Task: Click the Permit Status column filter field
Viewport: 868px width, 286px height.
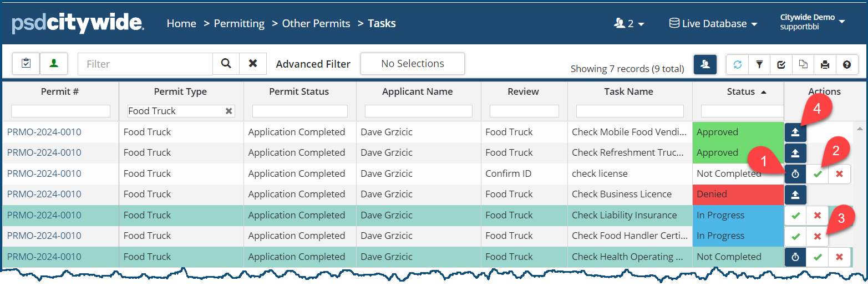Action: (x=300, y=111)
